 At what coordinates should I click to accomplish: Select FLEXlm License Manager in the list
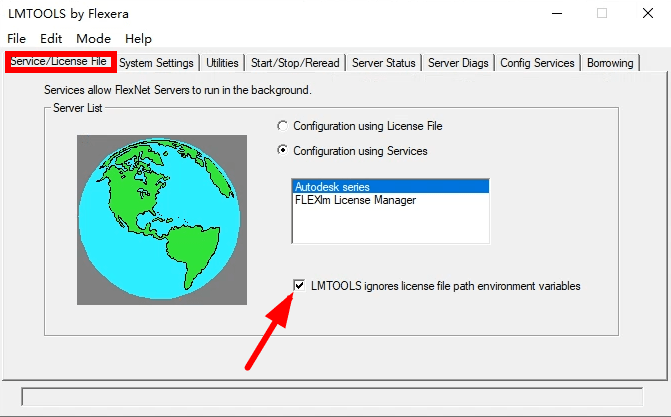(x=390, y=200)
